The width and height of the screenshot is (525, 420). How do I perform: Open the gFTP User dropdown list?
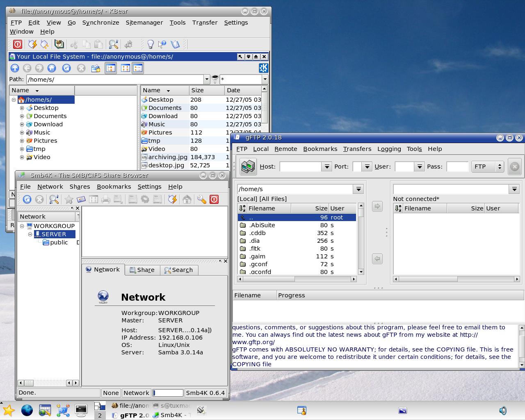coord(419,167)
